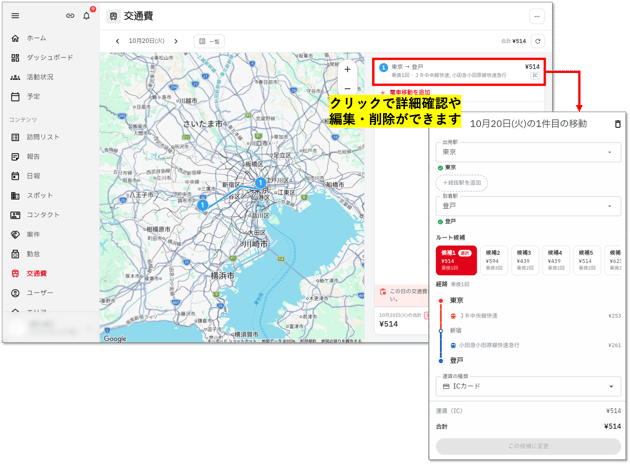Click the 勤怠 icon in the sidebar

click(x=15, y=254)
